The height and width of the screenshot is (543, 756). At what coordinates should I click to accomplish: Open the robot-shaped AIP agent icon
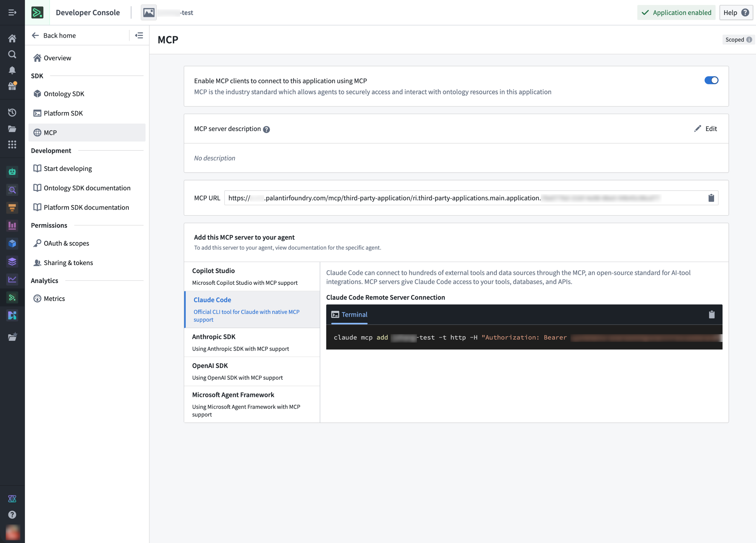pos(12,171)
